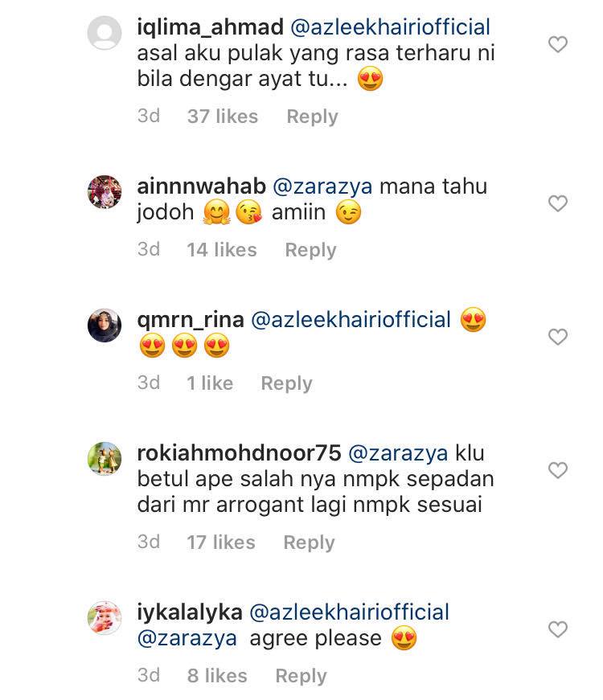Image resolution: width=603 pixels, height=700 pixels.
Task: Reply to iykalalyka's comment
Action: pos(301,676)
